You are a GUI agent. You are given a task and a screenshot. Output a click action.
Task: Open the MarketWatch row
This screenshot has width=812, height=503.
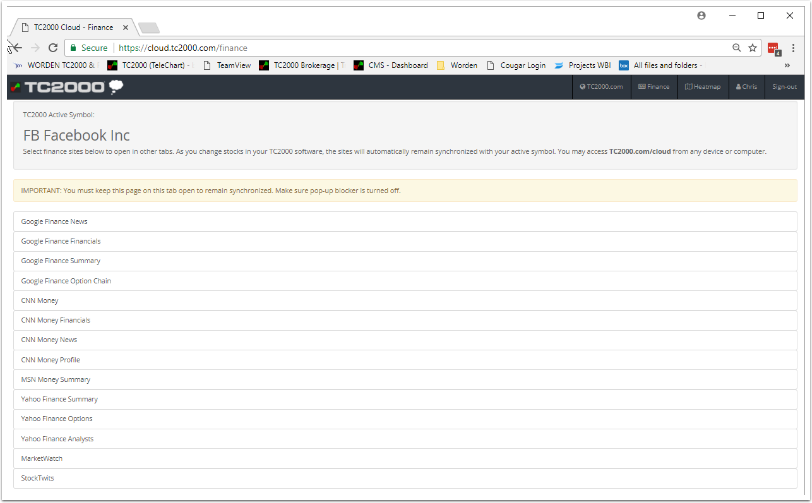tap(405, 458)
